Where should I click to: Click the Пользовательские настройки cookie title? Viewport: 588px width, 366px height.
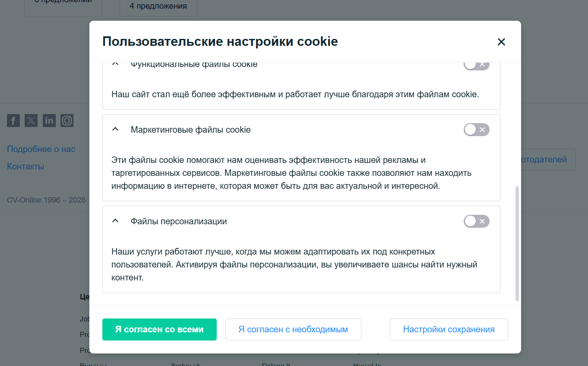tap(220, 42)
